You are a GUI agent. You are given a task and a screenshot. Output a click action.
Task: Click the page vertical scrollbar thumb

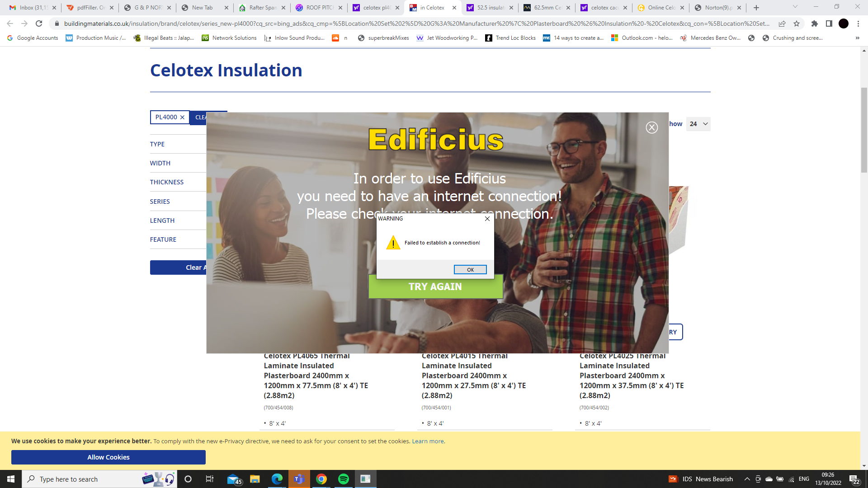point(864,130)
